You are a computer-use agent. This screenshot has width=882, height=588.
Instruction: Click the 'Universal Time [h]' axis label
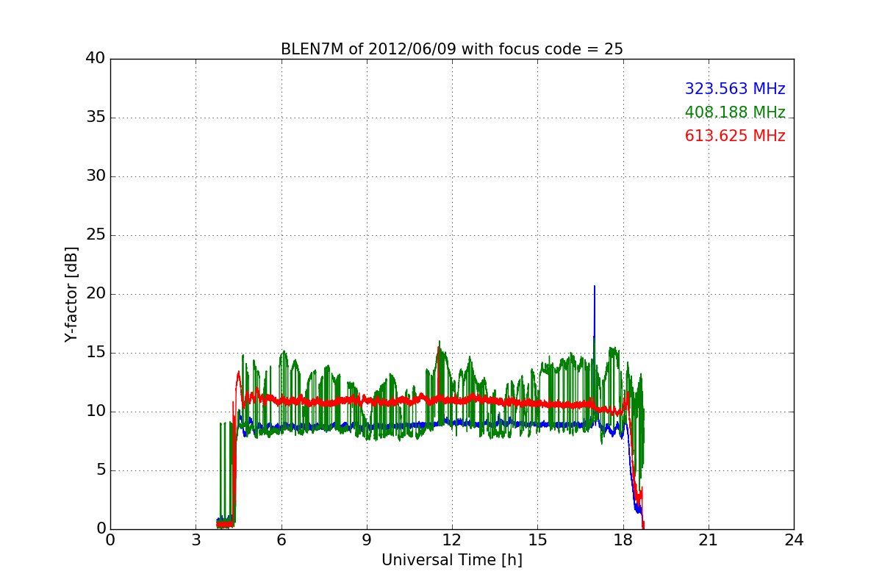tap(452, 560)
